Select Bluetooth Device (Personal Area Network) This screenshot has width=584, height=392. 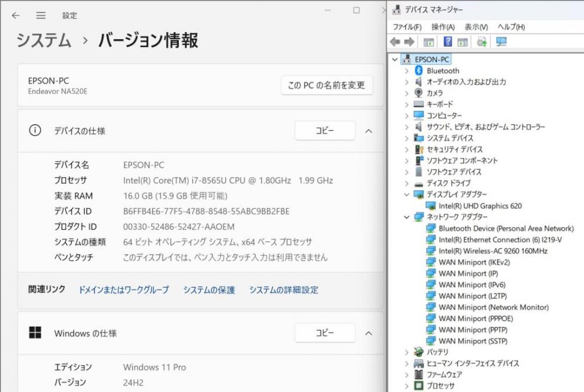pyautogui.click(x=506, y=228)
